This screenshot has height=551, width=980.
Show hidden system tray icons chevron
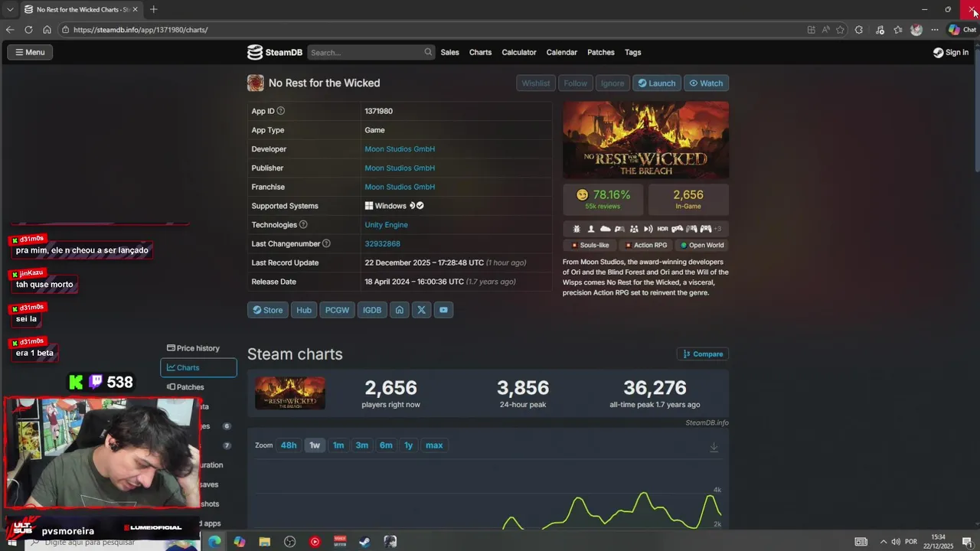[x=883, y=542]
